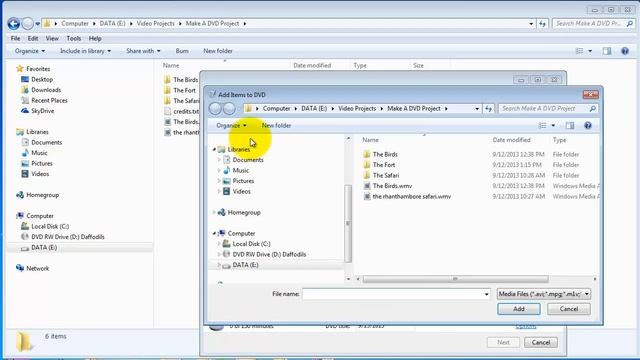Click New folder in Add Items dialog
The width and height of the screenshot is (640, 360).
tap(276, 125)
